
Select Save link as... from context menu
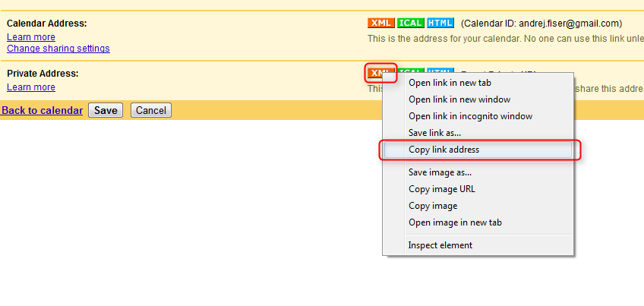click(x=434, y=133)
